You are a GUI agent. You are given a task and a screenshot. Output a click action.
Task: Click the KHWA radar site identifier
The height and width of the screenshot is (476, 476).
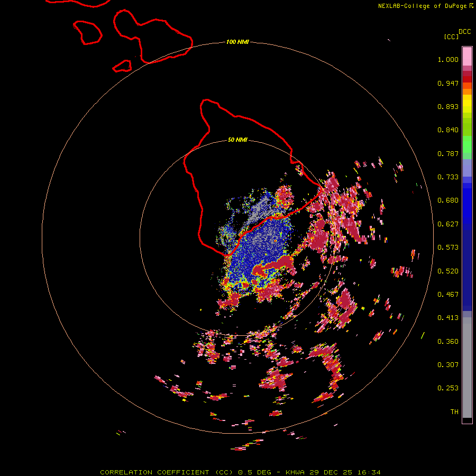(x=295, y=472)
